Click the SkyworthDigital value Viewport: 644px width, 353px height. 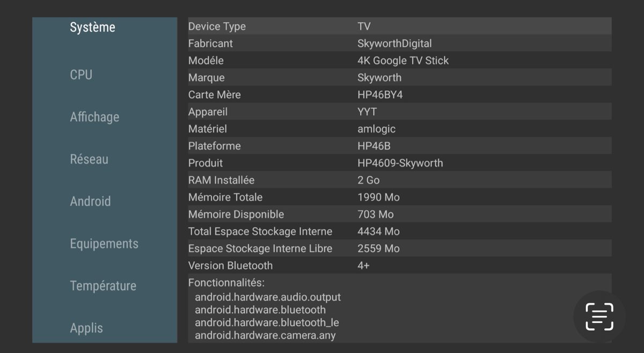[x=394, y=43]
